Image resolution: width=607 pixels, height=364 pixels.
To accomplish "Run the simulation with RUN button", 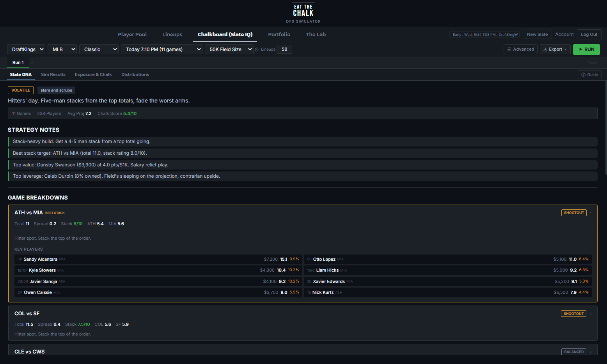I will pyautogui.click(x=586, y=49).
